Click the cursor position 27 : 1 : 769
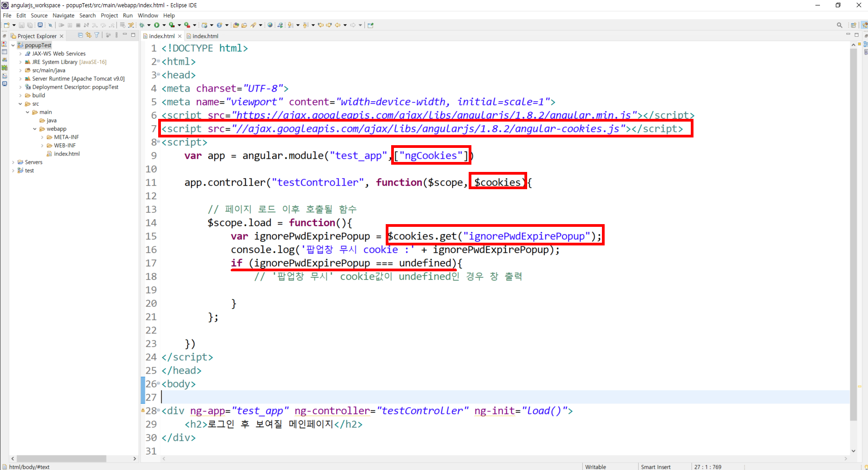 (x=708, y=467)
